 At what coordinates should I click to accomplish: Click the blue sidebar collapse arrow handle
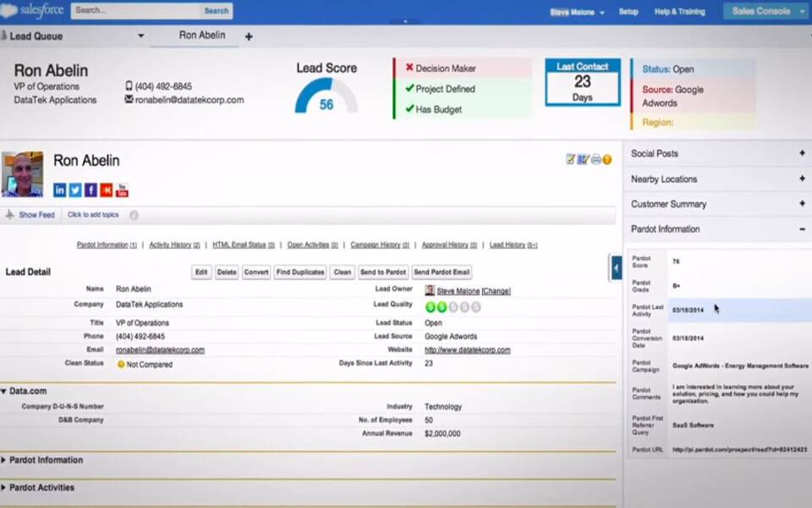click(x=617, y=268)
